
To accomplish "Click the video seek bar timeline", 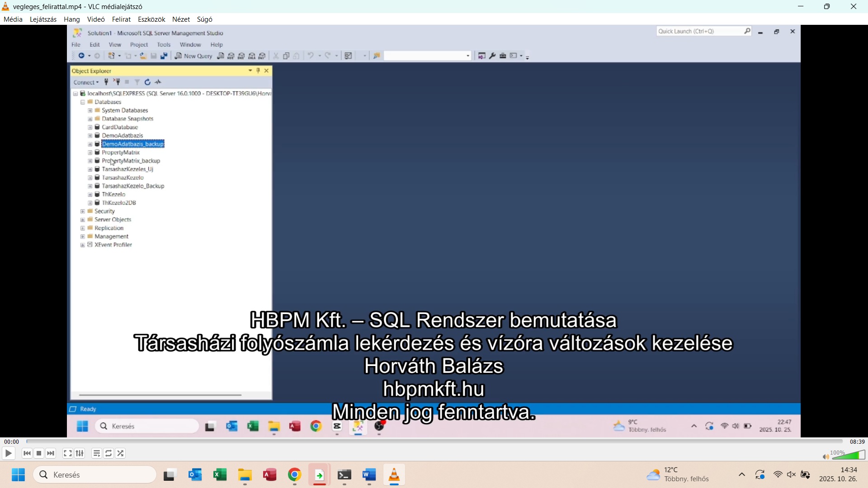I will [434, 442].
